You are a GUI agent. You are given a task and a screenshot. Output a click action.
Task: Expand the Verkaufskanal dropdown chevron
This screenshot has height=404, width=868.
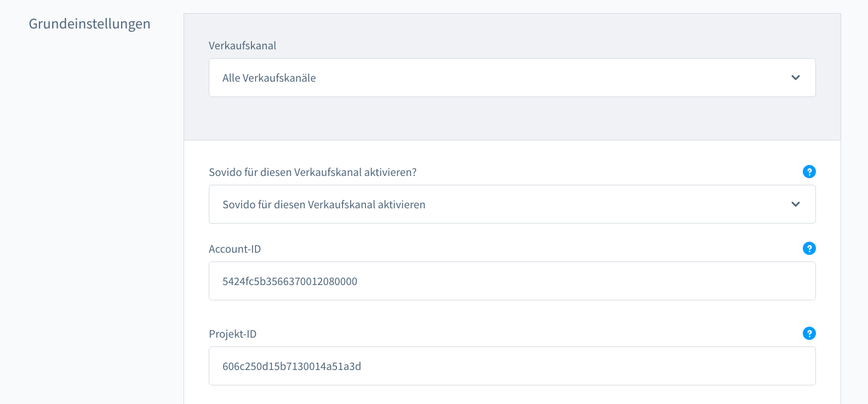coord(796,78)
